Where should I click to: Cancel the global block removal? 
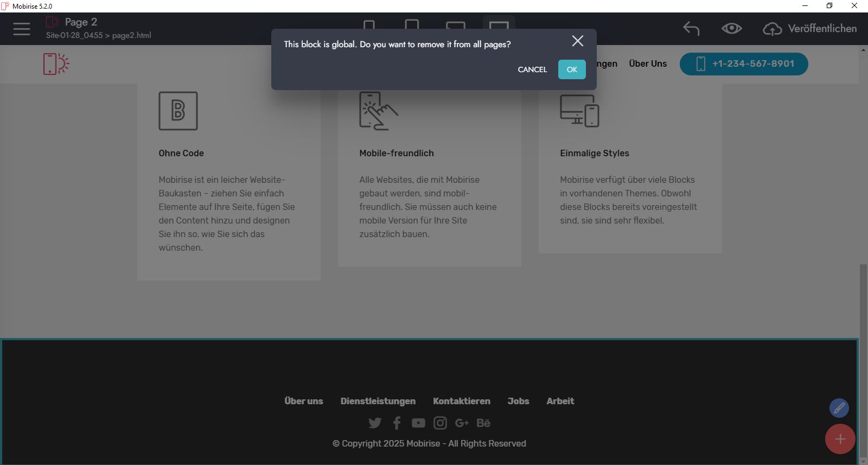532,69
